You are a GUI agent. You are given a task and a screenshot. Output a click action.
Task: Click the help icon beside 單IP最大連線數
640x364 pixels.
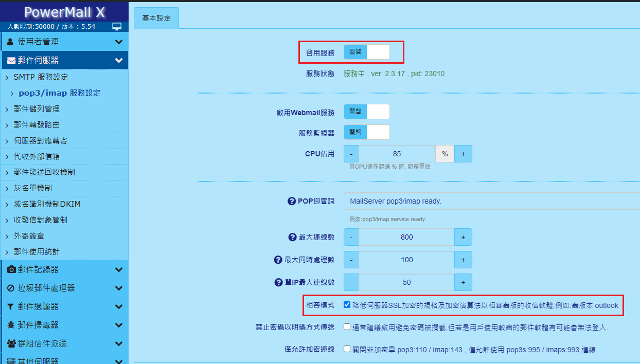click(x=278, y=283)
